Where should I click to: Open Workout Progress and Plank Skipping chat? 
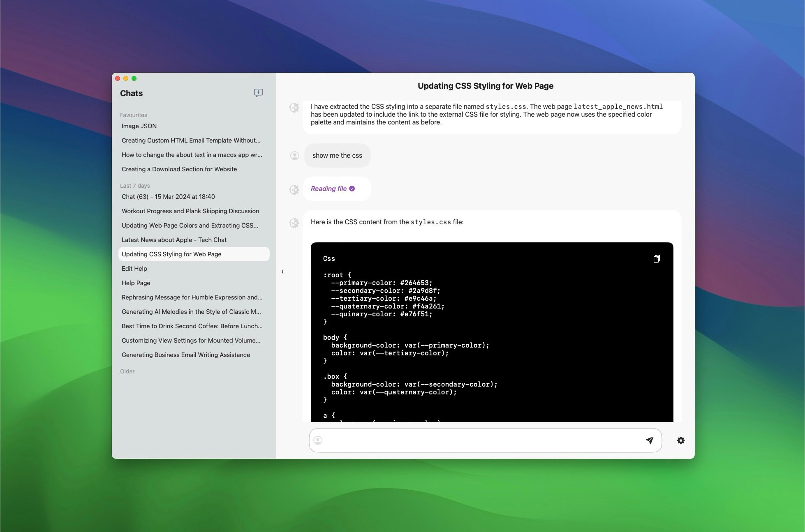pyautogui.click(x=190, y=211)
